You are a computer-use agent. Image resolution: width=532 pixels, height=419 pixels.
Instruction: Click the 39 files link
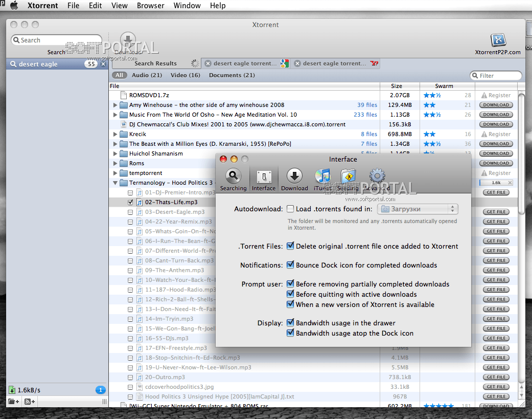click(367, 105)
